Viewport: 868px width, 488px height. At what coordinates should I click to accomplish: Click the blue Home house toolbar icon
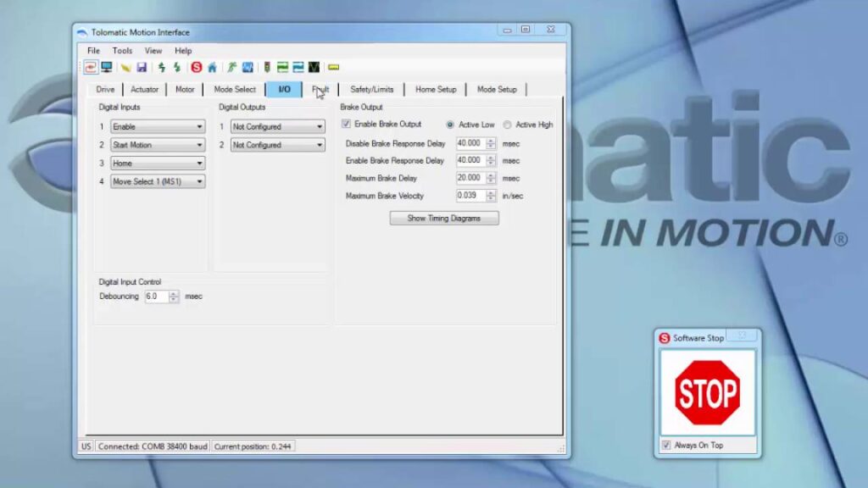(211, 67)
